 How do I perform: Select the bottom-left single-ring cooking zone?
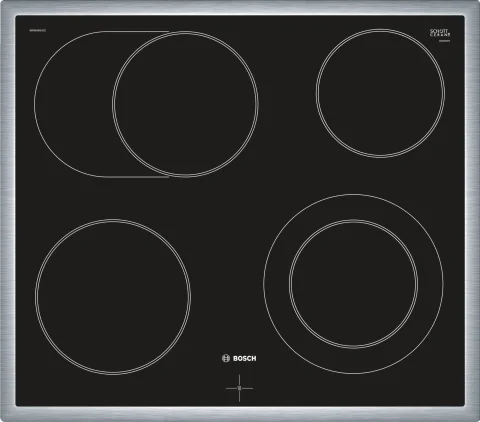click(x=113, y=297)
